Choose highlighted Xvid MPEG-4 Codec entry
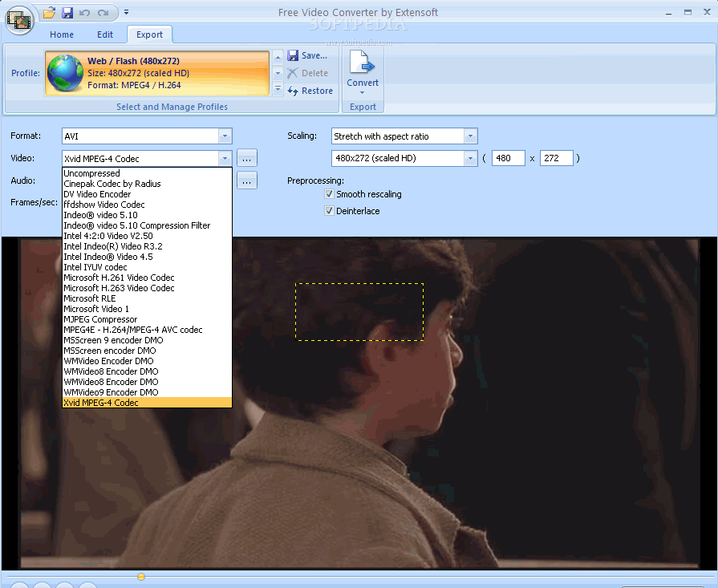 click(x=147, y=403)
